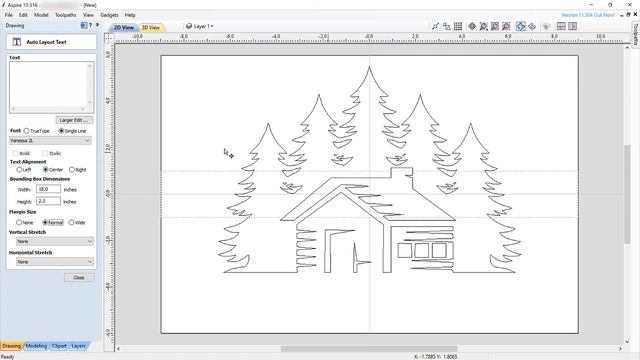Open the Vanessa 2L font dropdown

(50, 140)
